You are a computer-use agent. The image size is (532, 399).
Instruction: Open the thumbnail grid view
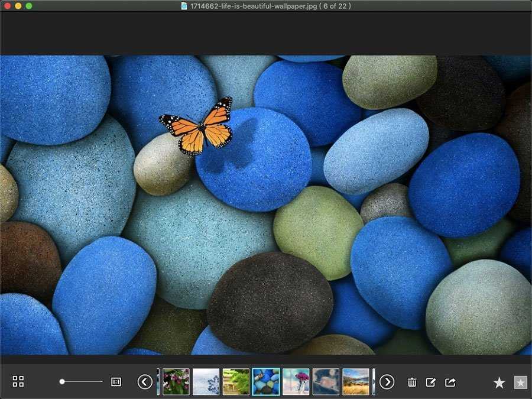[18, 382]
